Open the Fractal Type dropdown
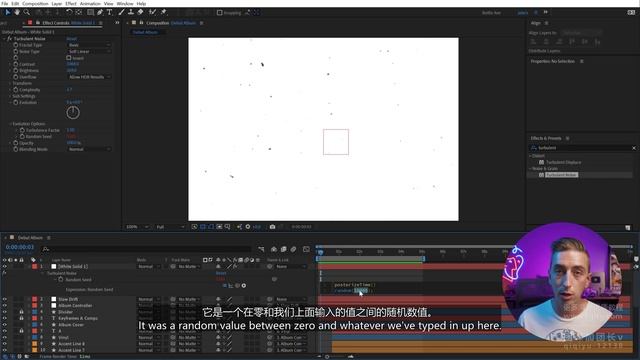This screenshot has width=640, height=360. [89, 45]
